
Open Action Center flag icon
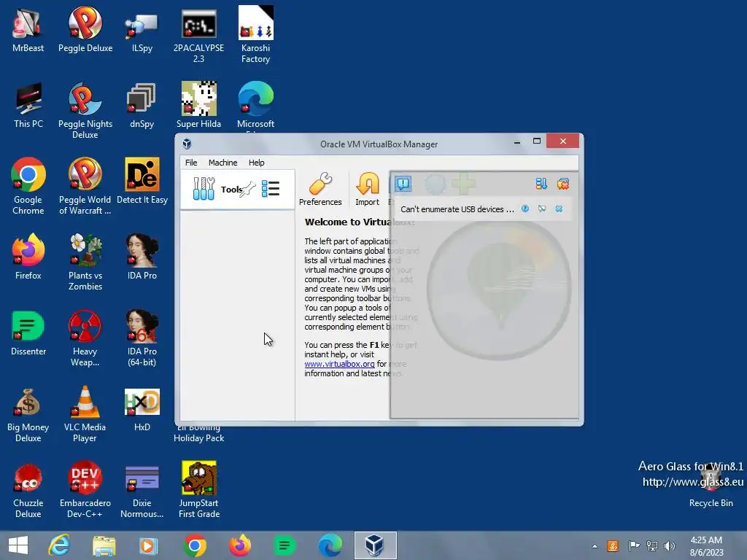[634, 545]
